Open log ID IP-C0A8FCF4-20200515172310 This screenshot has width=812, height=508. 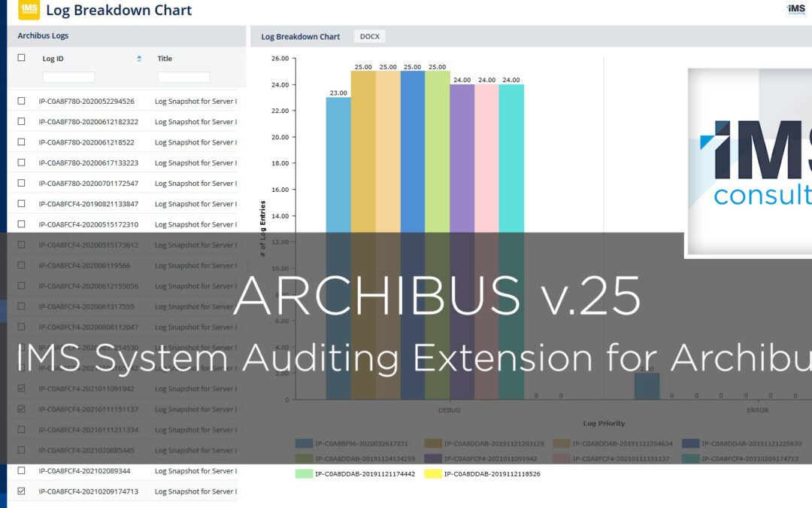pyautogui.click(x=89, y=224)
